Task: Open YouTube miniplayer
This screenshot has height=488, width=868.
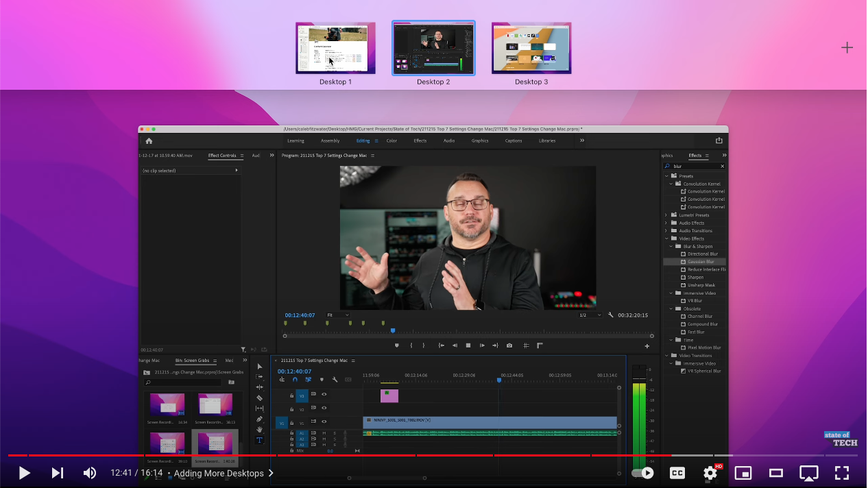Action: coord(743,473)
